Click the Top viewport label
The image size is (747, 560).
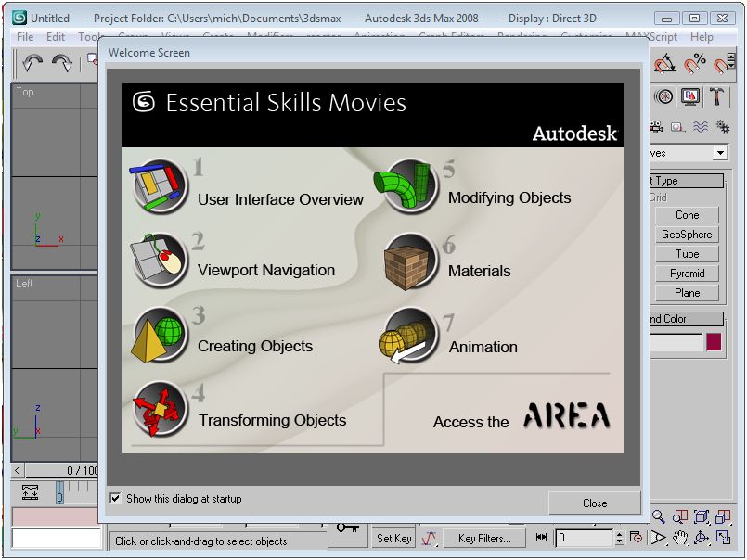[x=25, y=92]
